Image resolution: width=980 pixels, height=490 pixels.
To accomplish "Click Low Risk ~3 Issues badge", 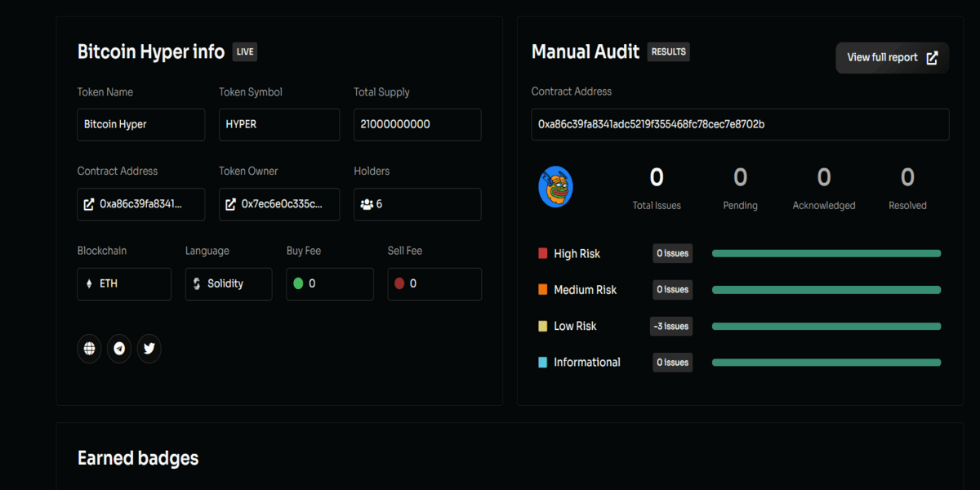I will [x=670, y=326].
